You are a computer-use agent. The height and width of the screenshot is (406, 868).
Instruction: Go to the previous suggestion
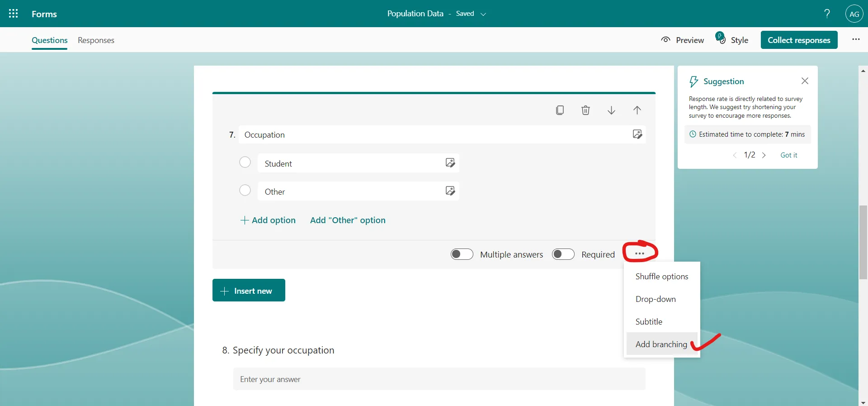735,155
